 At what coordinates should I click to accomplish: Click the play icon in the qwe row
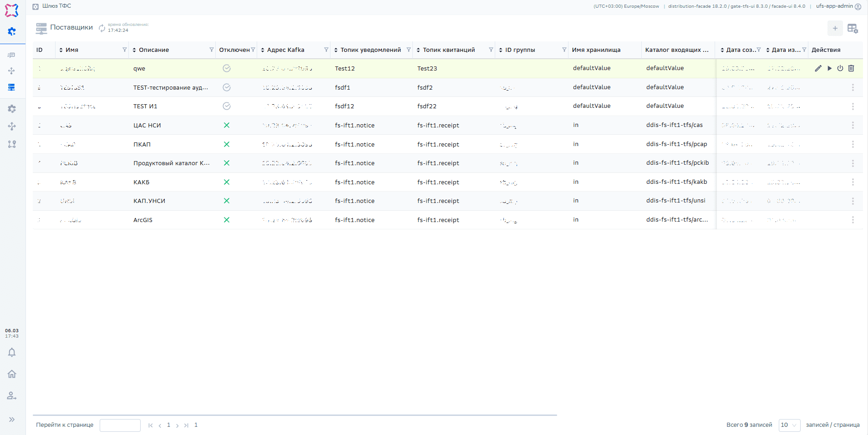(x=829, y=68)
